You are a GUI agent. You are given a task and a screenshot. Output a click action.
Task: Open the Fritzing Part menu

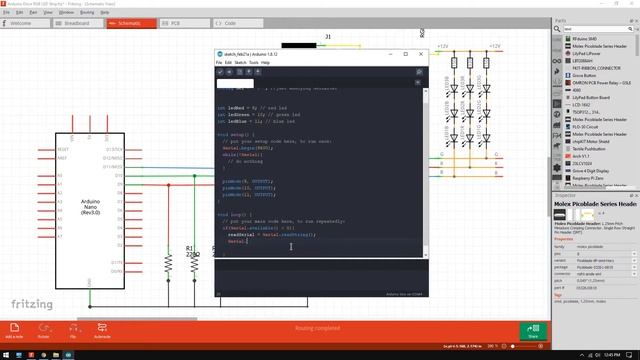(33, 13)
